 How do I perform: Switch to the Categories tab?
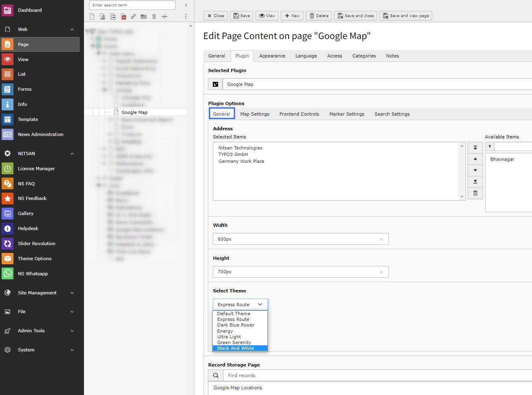(x=364, y=56)
